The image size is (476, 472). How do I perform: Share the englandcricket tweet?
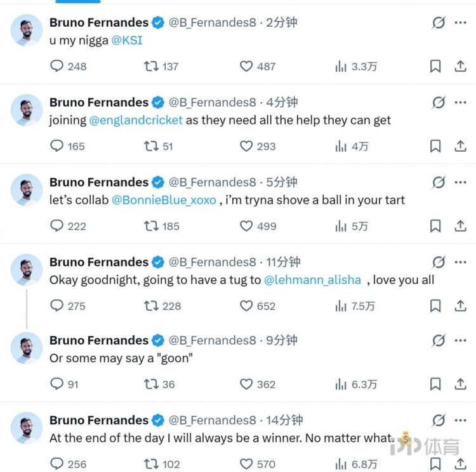[460, 146]
